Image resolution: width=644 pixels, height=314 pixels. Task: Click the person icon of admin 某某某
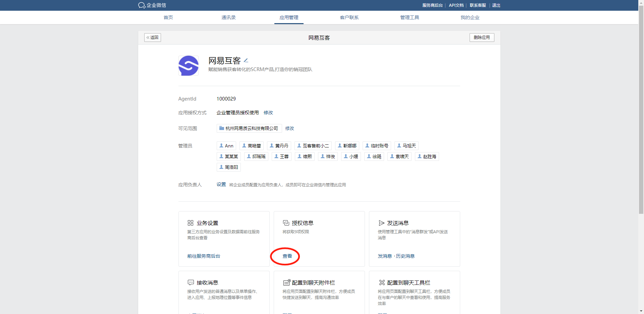[221, 156]
